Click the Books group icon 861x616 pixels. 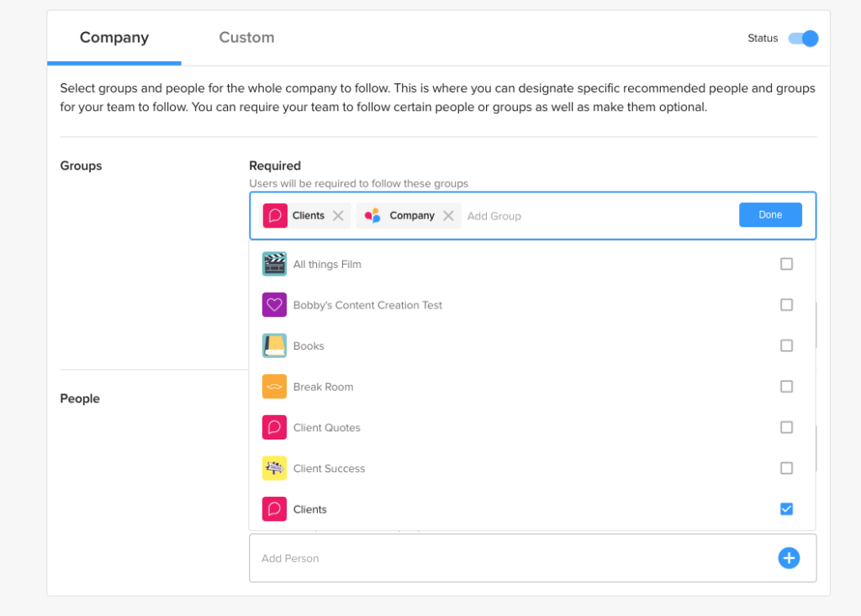tap(274, 345)
